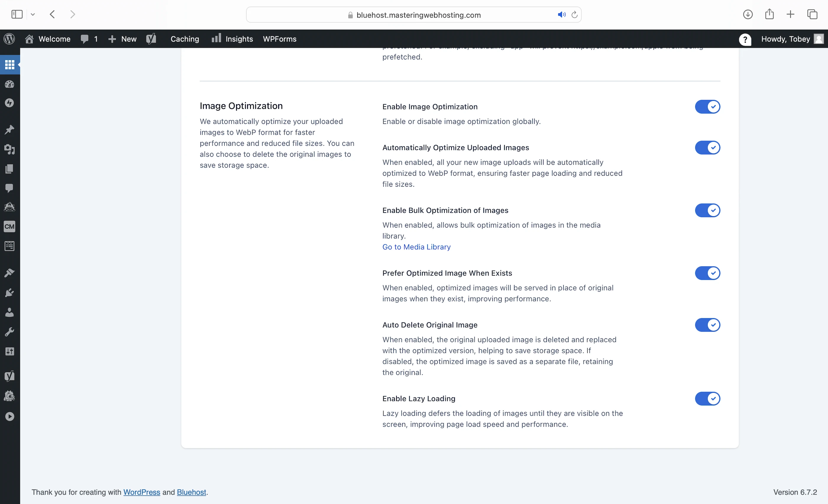Viewport: 828px width, 504px height.
Task: Open Posts pushpin icon in sidebar
Action: click(9, 130)
